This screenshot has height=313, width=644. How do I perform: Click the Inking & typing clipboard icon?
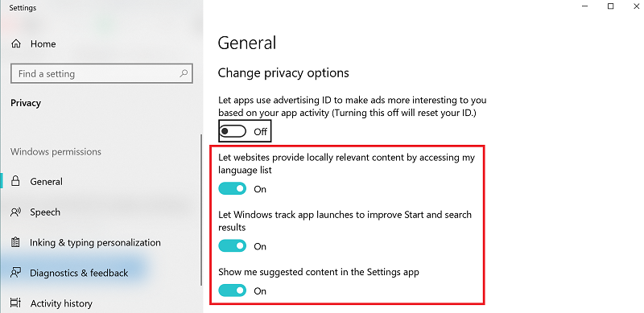point(15,242)
